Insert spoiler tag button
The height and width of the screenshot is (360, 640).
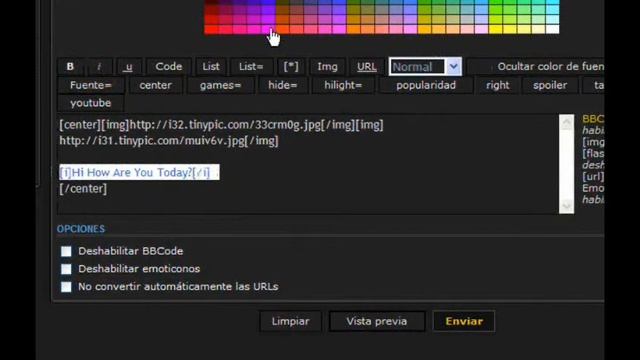tap(550, 85)
